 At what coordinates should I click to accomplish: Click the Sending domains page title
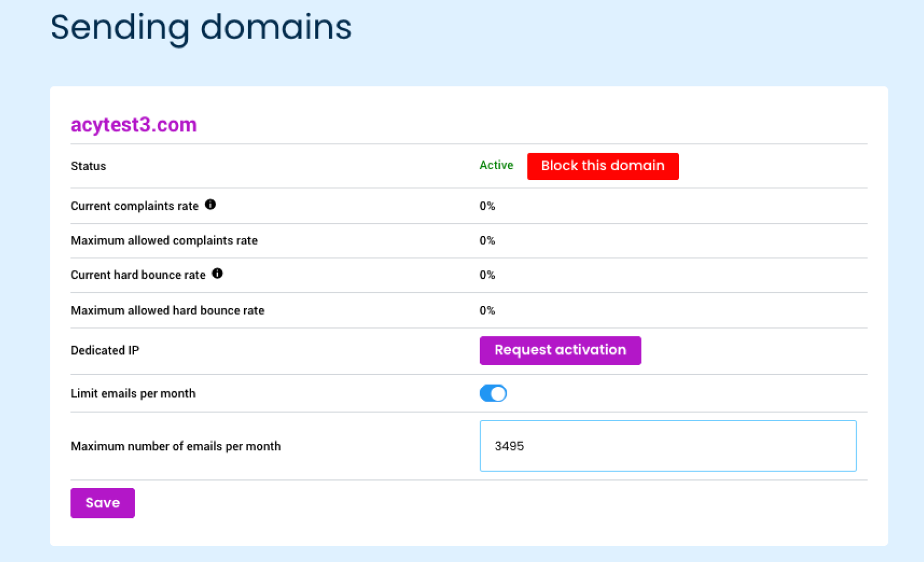tap(201, 27)
